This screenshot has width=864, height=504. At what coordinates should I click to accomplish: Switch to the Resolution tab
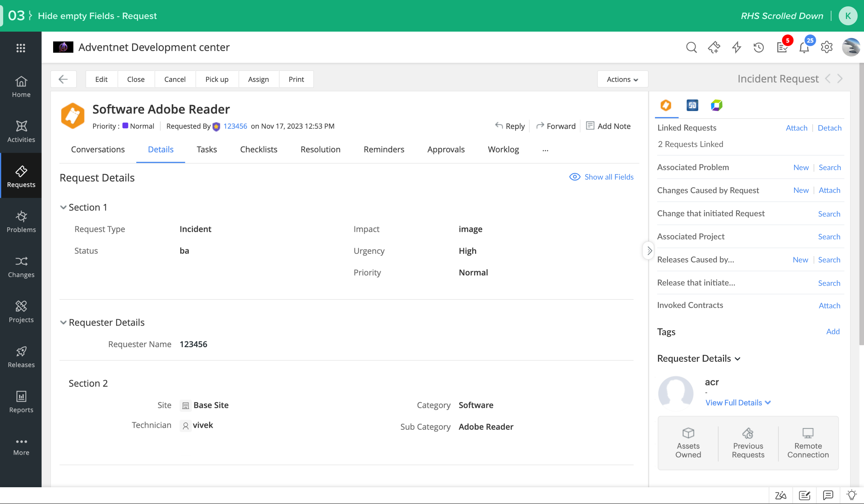(x=320, y=150)
